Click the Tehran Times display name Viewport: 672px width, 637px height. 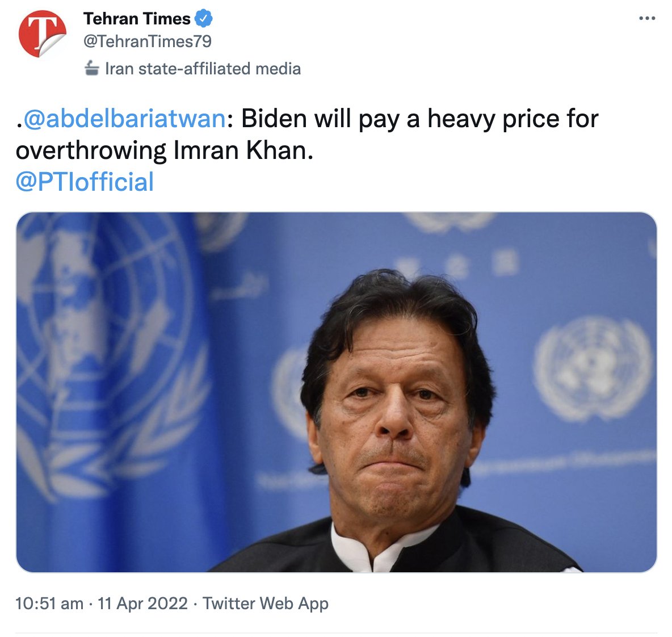[137, 18]
